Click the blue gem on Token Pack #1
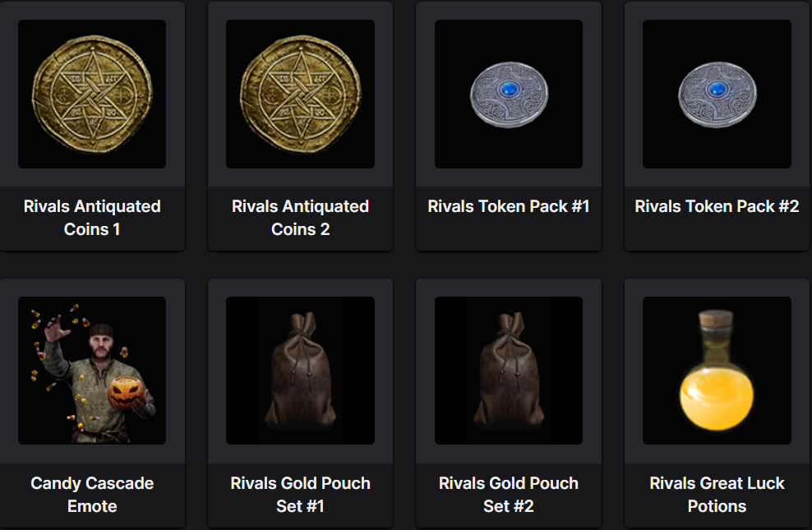The width and height of the screenshot is (812, 530). 509,90
